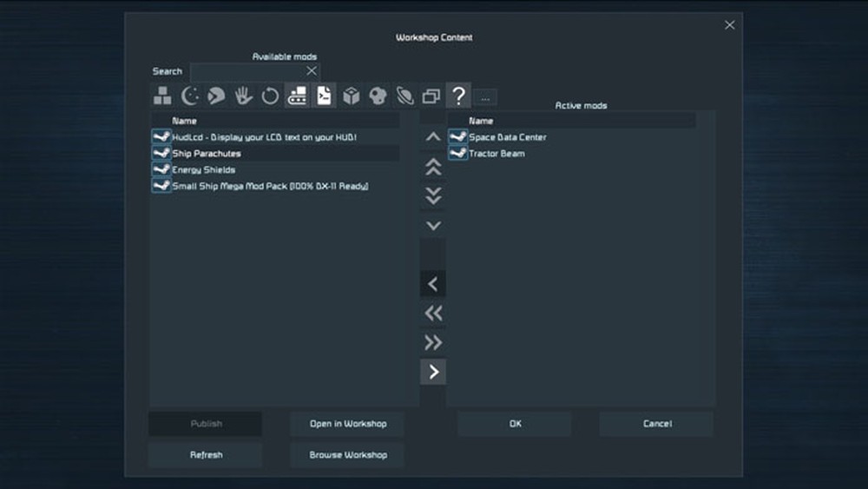868x489 pixels.
Task: Move active mod to top with double-up chevron
Action: click(433, 167)
